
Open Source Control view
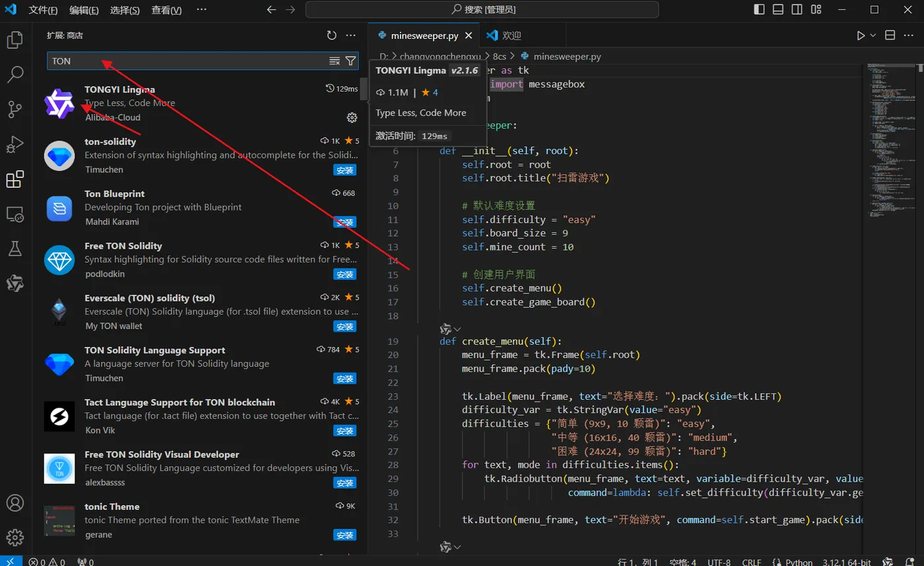[15, 110]
